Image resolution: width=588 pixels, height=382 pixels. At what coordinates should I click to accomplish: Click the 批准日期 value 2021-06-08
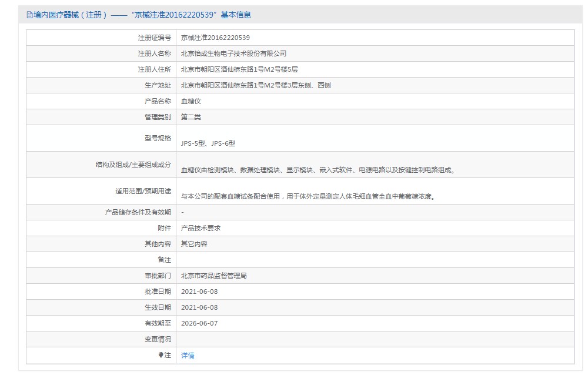[x=199, y=291]
